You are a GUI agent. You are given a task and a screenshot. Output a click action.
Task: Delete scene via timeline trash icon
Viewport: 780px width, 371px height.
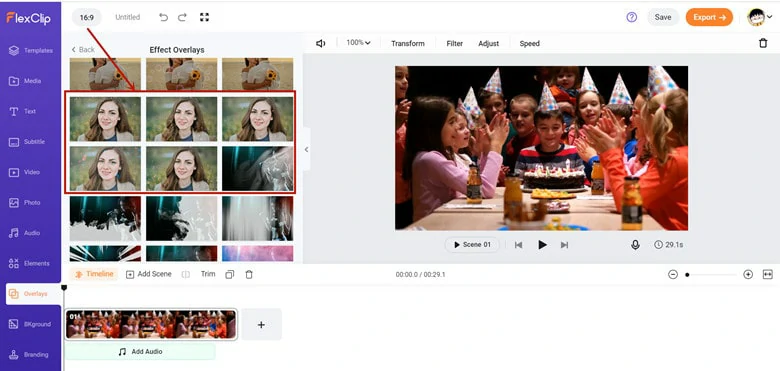pyautogui.click(x=249, y=275)
